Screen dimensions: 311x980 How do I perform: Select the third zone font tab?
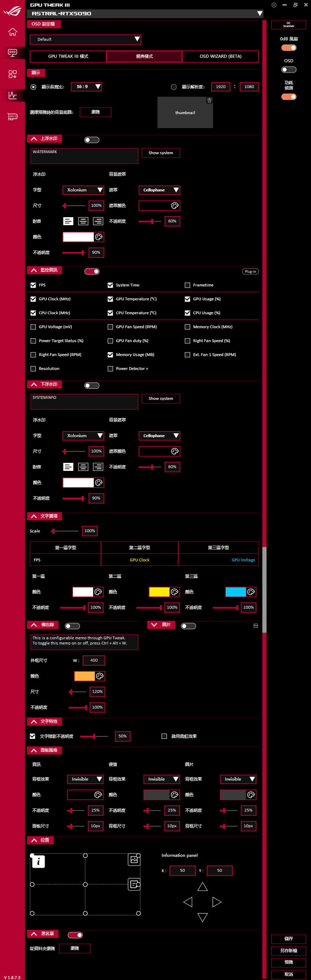click(218, 548)
